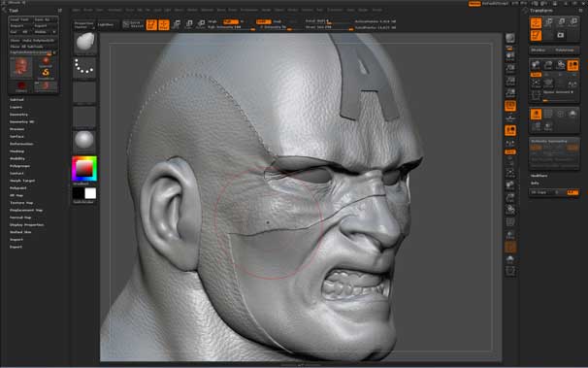Toggle XYZ rotation button on right shelf
Screen dimensions: 588x368
[510, 151]
